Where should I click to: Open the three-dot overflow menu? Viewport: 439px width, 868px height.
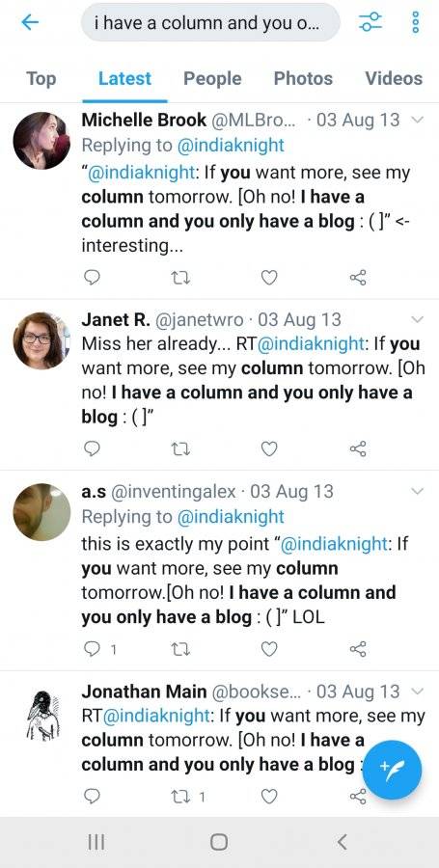(415, 22)
